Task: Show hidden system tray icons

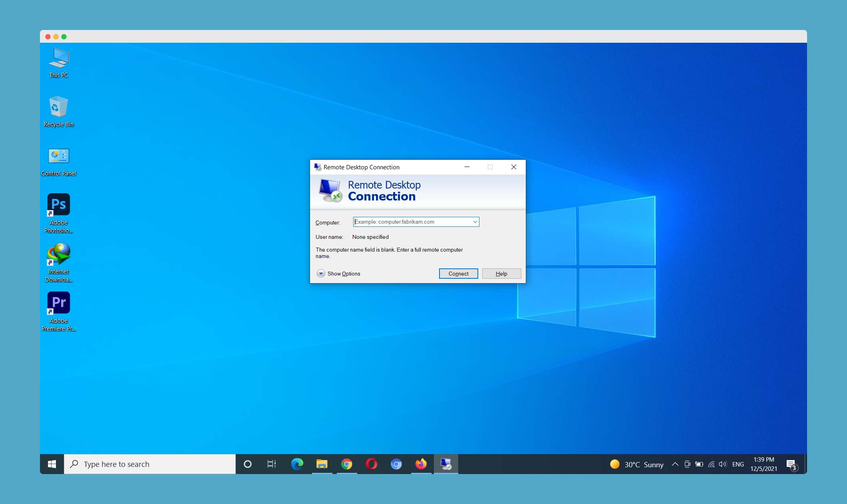Action: 675,464
